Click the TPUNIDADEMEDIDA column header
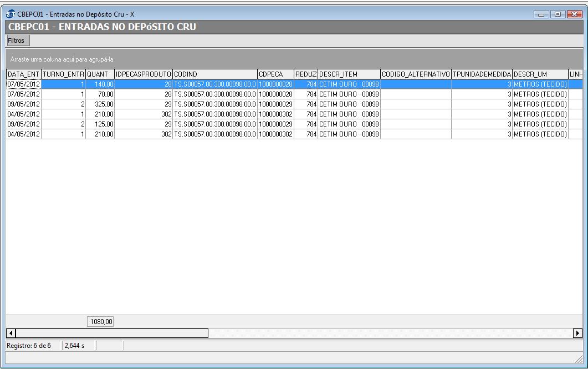 tap(482, 74)
